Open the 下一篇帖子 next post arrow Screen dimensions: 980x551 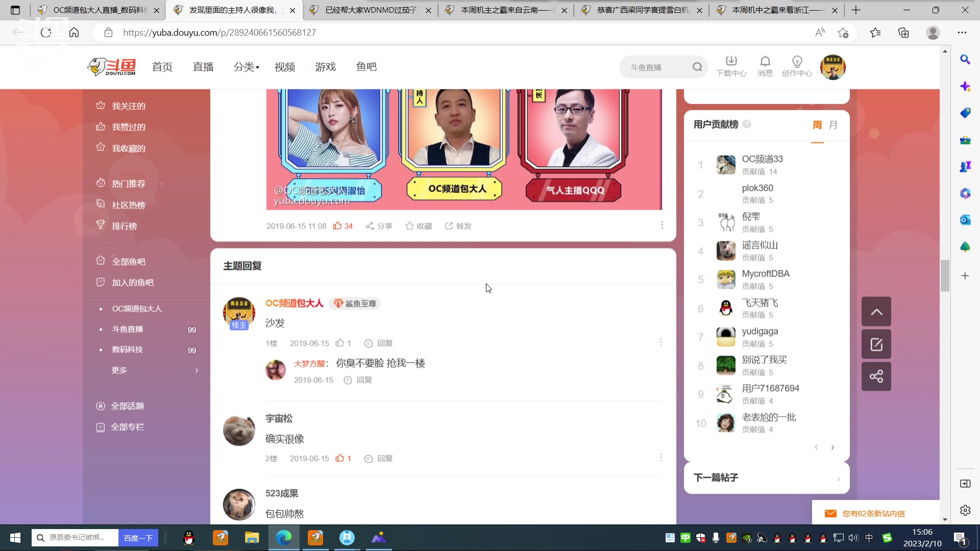[x=838, y=479]
